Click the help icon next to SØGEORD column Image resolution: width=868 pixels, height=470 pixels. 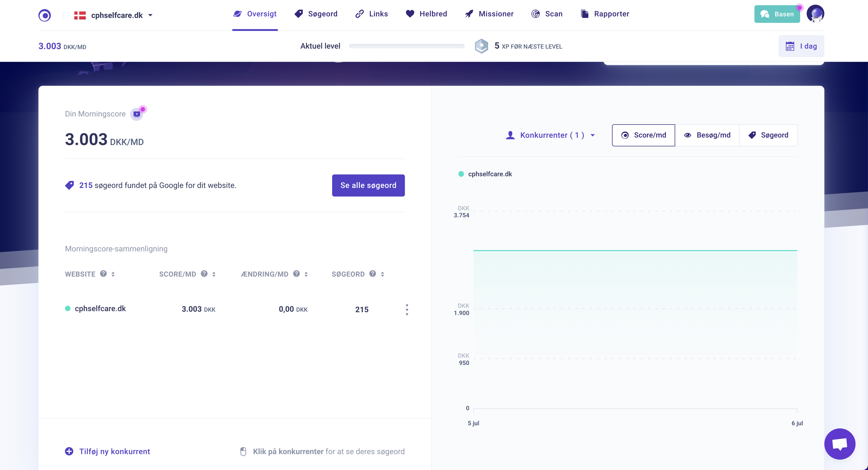tap(372, 274)
